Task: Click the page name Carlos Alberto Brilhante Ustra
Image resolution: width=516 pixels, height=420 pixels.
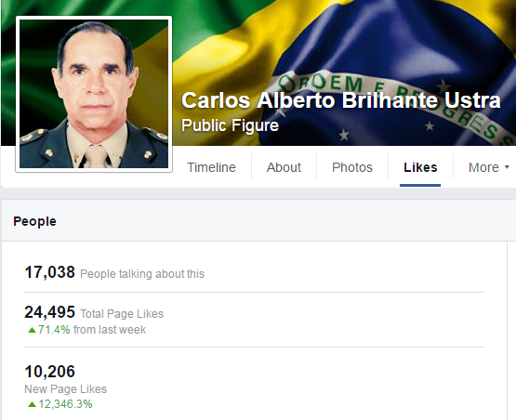Action: [x=341, y=100]
